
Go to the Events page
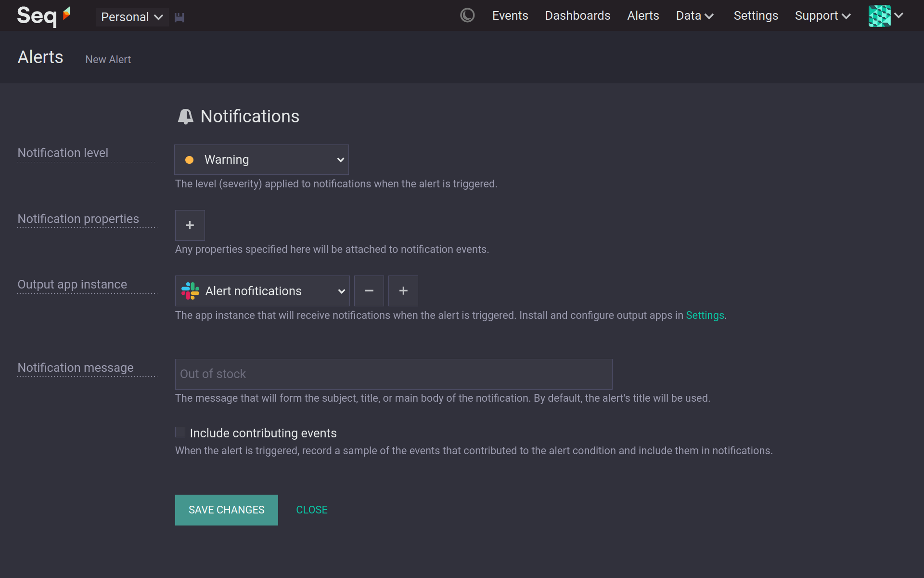point(510,15)
